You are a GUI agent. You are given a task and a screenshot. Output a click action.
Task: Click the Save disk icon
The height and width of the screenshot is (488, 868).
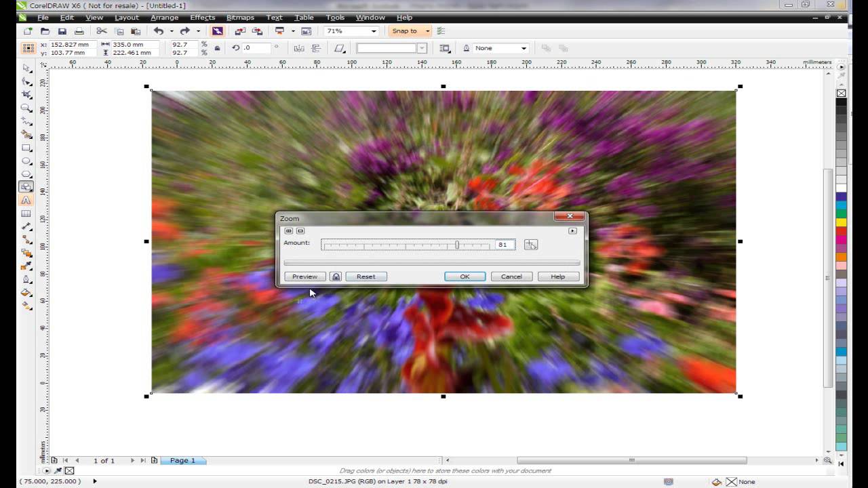[62, 31]
